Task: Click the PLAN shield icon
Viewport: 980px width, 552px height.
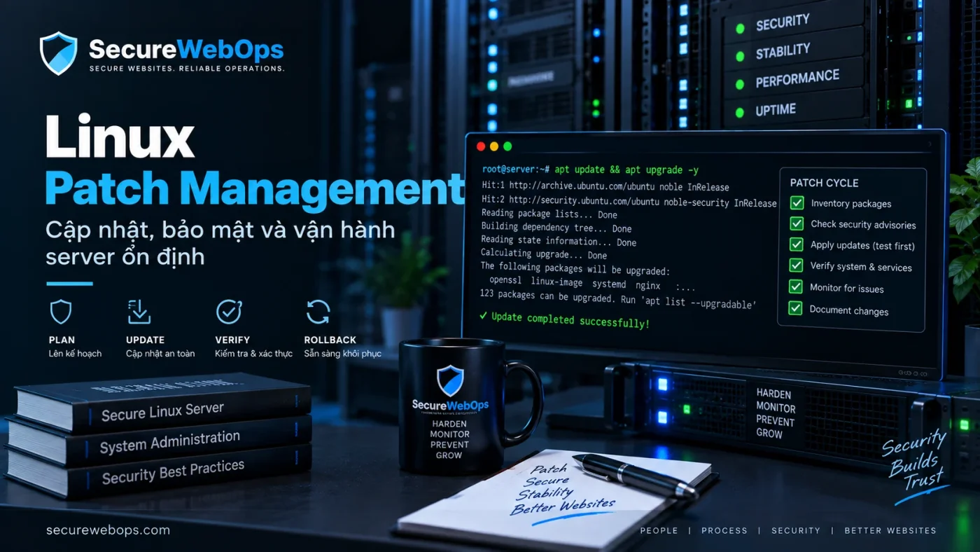Action: [61, 311]
